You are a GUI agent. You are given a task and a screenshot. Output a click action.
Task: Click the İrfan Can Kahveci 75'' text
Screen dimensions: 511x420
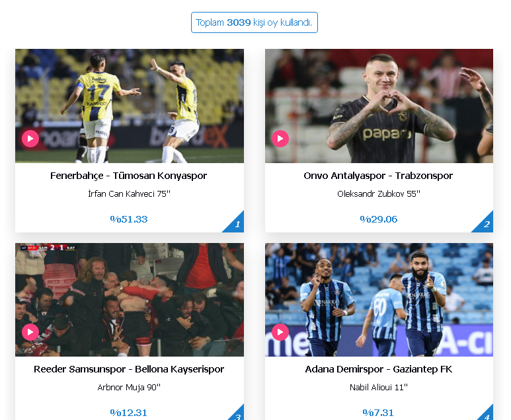(x=130, y=193)
